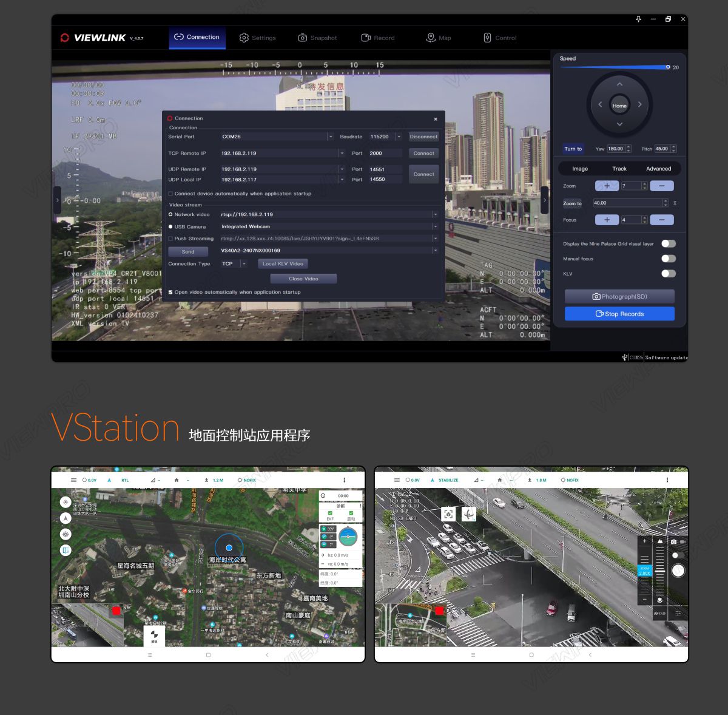
Task: Expand the left side panel handle on video
Action: [58, 200]
